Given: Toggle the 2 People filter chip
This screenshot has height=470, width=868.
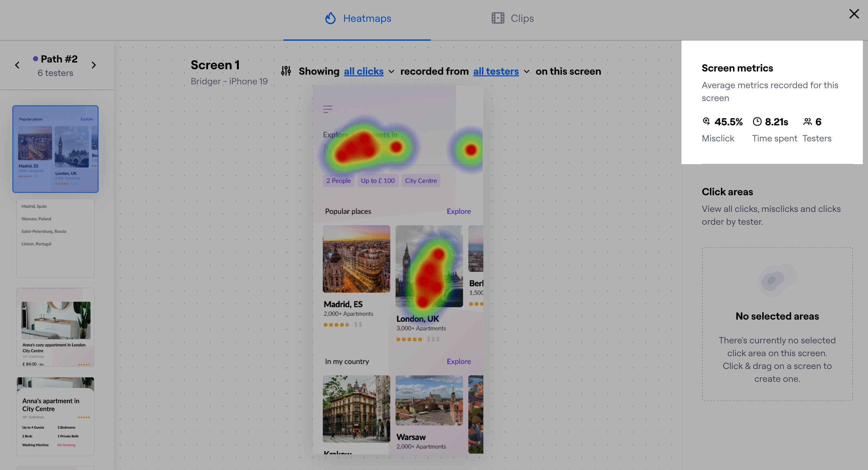Looking at the screenshot, I should 338,180.
